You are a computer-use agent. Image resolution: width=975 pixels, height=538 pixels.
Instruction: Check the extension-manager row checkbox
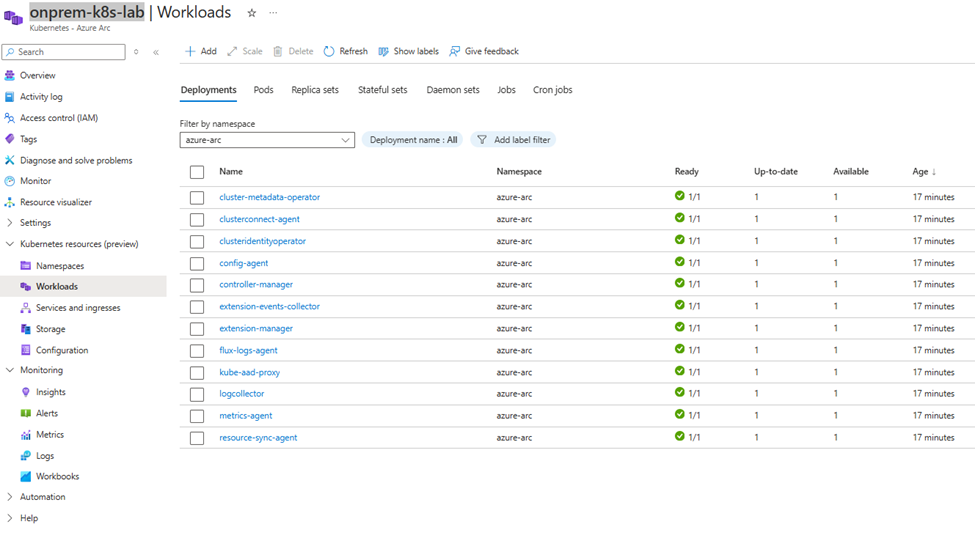click(197, 329)
